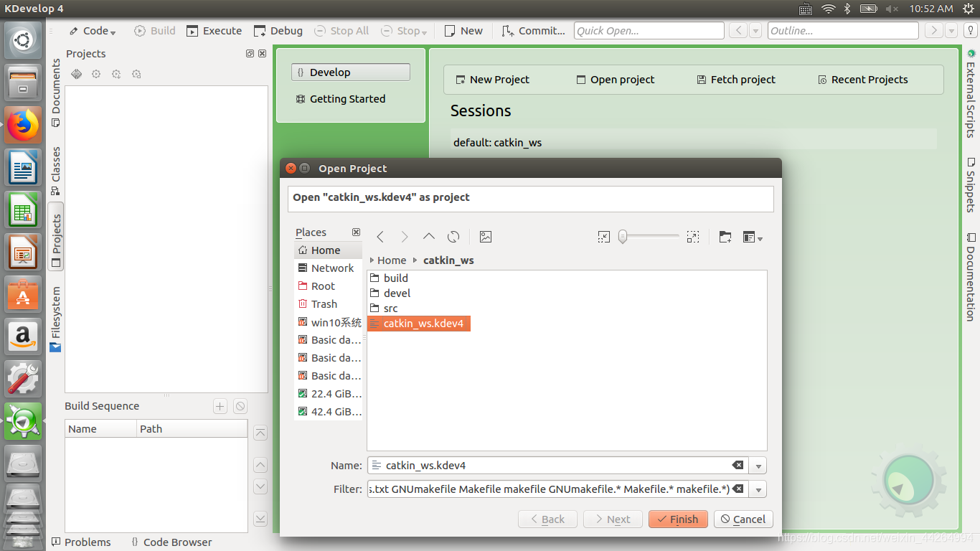Open the Snippets side tab
The width and height of the screenshot is (980, 551).
point(971,185)
